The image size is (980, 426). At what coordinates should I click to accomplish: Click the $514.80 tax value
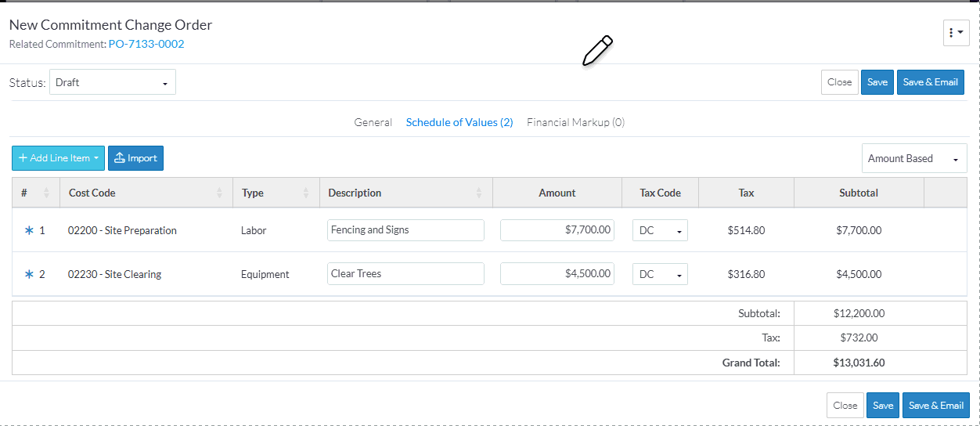coord(746,231)
